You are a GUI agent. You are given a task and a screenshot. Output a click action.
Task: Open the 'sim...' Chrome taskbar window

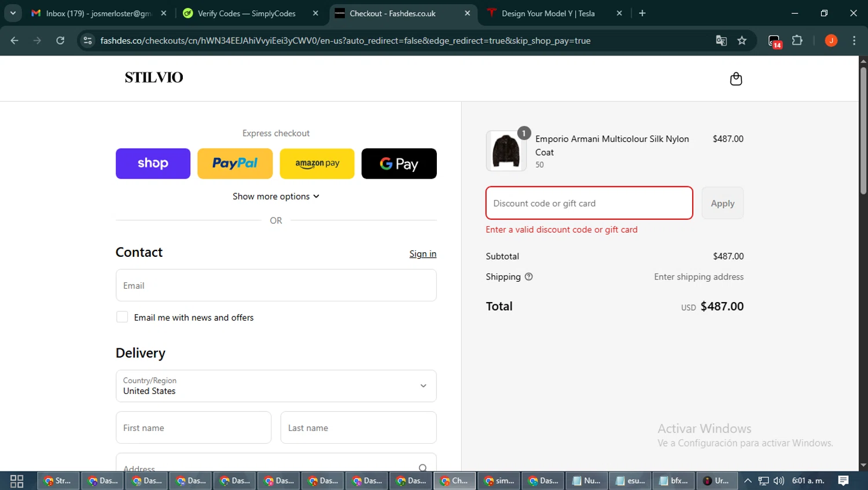pos(499,481)
